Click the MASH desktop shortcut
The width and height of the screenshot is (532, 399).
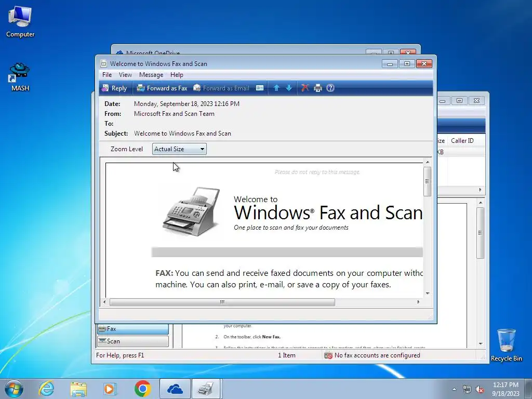[20, 77]
